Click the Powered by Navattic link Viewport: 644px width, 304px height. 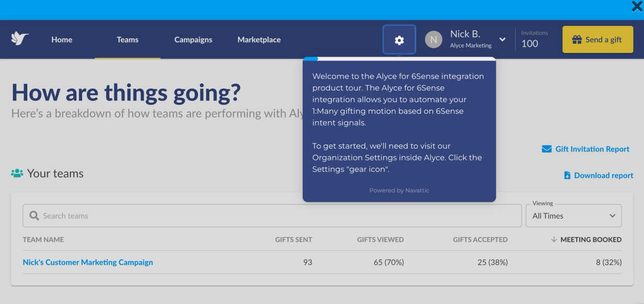coord(399,190)
